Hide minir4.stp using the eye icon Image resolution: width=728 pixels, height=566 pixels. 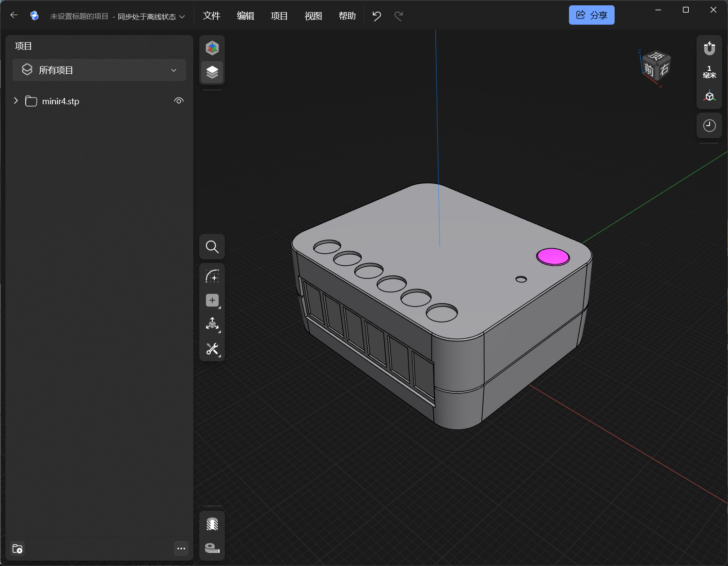179,101
